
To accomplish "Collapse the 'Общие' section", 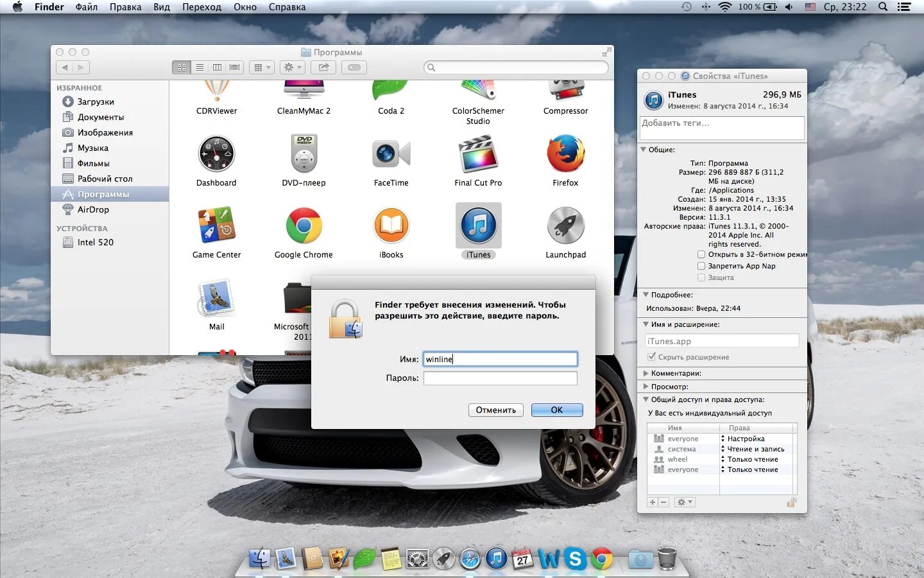I will pyautogui.click(x=644, y=150).
